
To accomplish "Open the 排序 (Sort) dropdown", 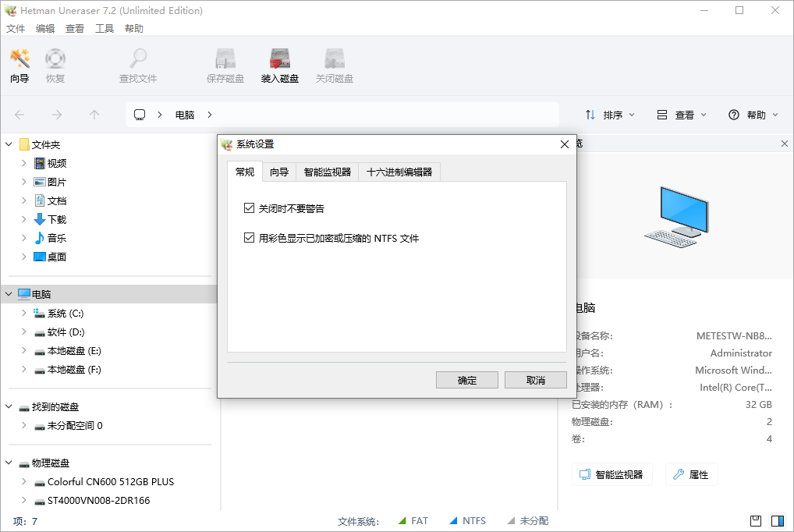I will pos(609,114).
